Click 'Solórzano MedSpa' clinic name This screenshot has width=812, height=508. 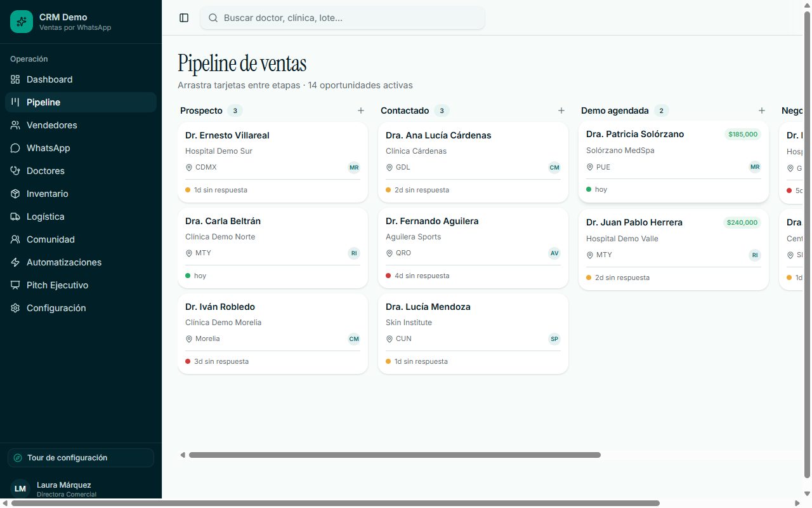(x=620, y=150)
